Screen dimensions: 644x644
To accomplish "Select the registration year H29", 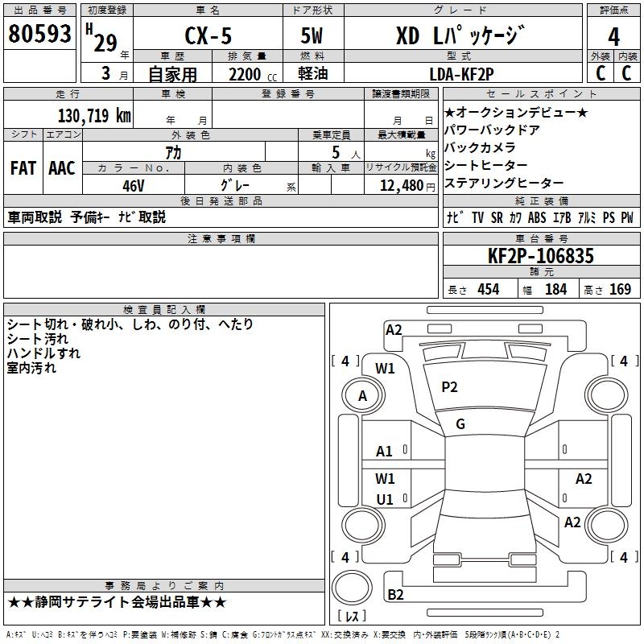I will point(101,38).
